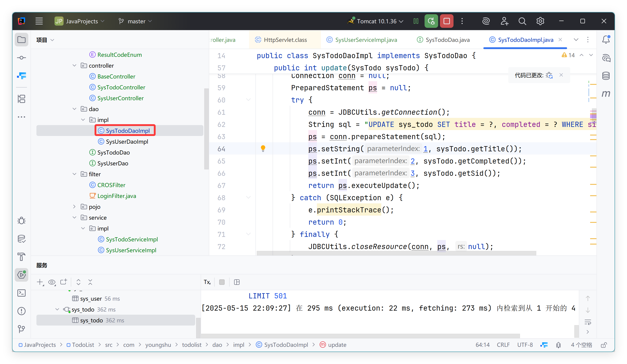Show more tool windows ellipsis
The height and width of the screenshot is (364, 627).
tap(21, 117)
